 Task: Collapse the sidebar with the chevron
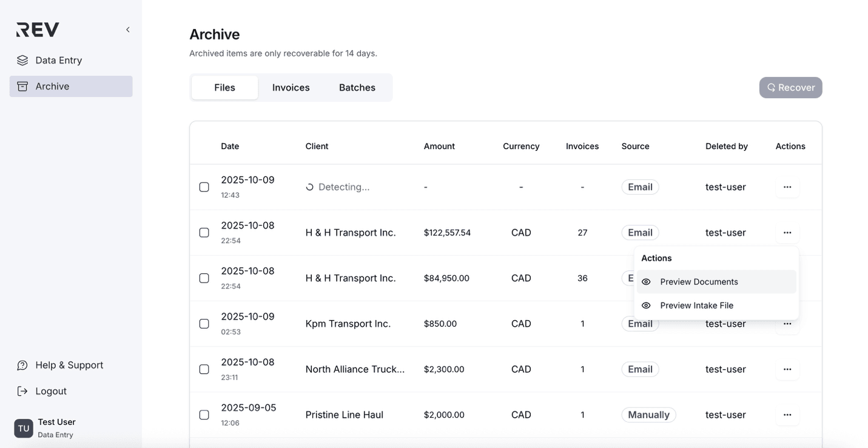pos(127,29)
